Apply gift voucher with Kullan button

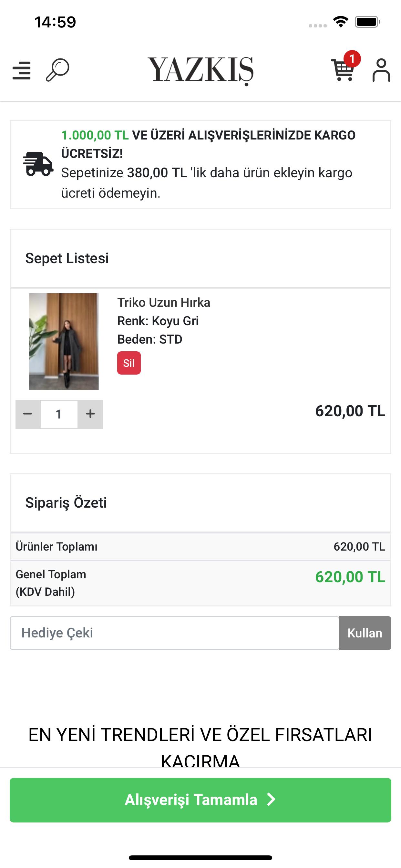pyautogui.click(x=365, y=633)
